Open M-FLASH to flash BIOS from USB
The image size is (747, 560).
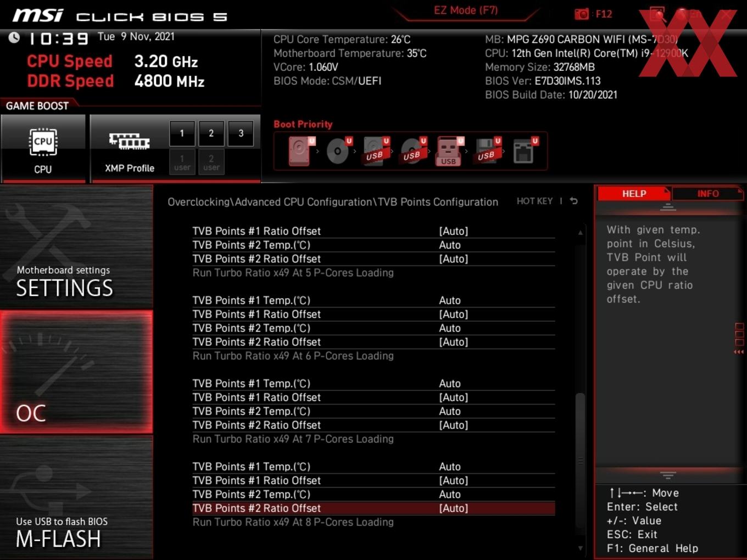(76, 497)
